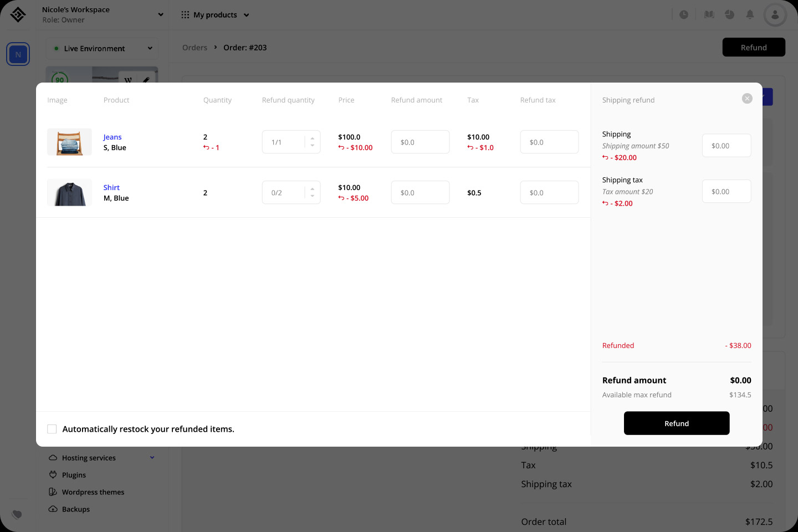Click the app logo in the top-left corner

tap(17, 14)
